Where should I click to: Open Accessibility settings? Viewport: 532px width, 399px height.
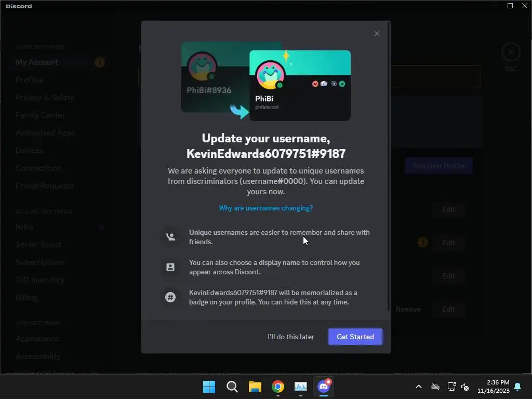pyautogui.click(x=38, y=356)
